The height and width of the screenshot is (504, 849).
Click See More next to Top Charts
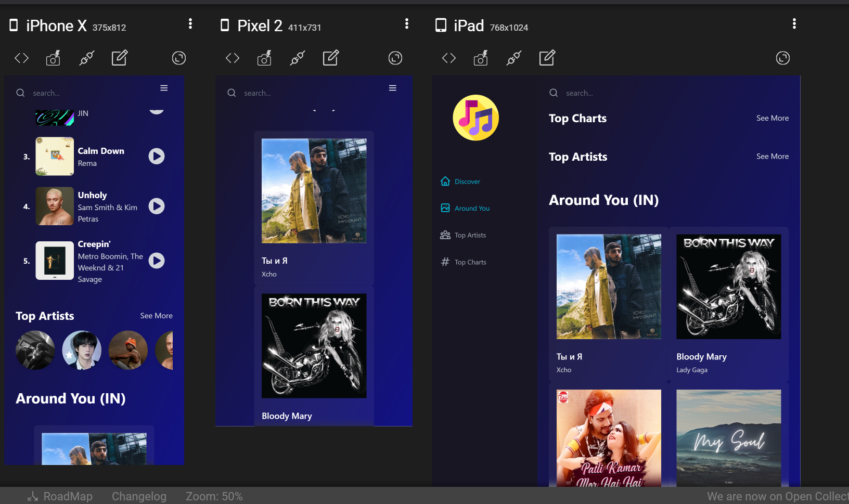[x=772, y=118]
